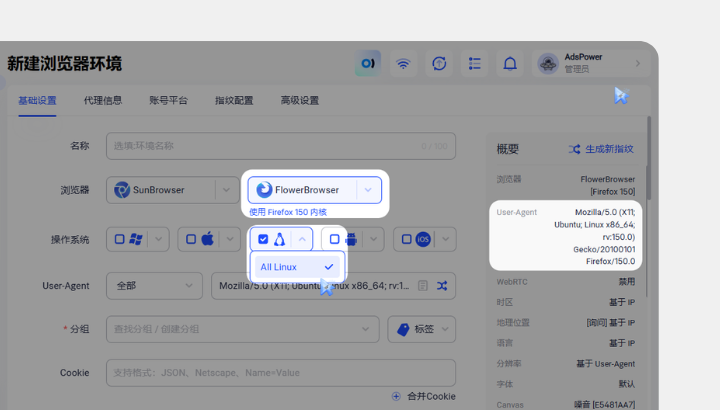Click the Windows logo icon
The image size is (720, 410).
click(x=136, y=239)
